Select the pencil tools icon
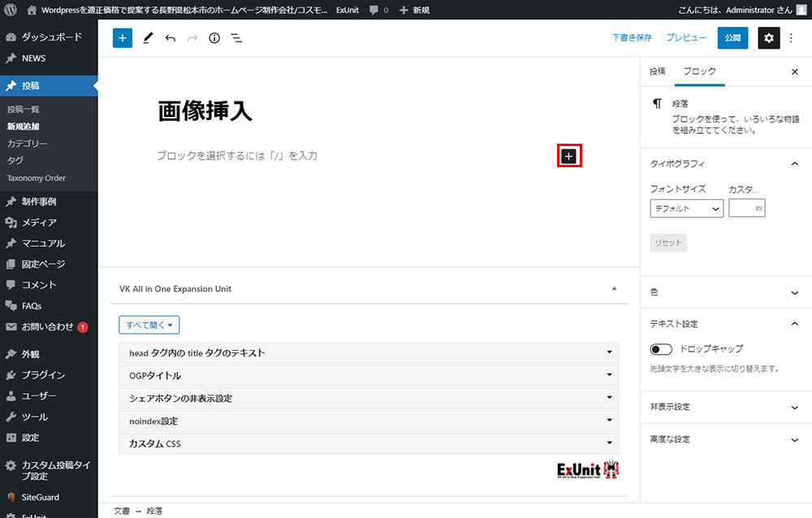This screenshot has height=518, width=812. coord(148,38)
